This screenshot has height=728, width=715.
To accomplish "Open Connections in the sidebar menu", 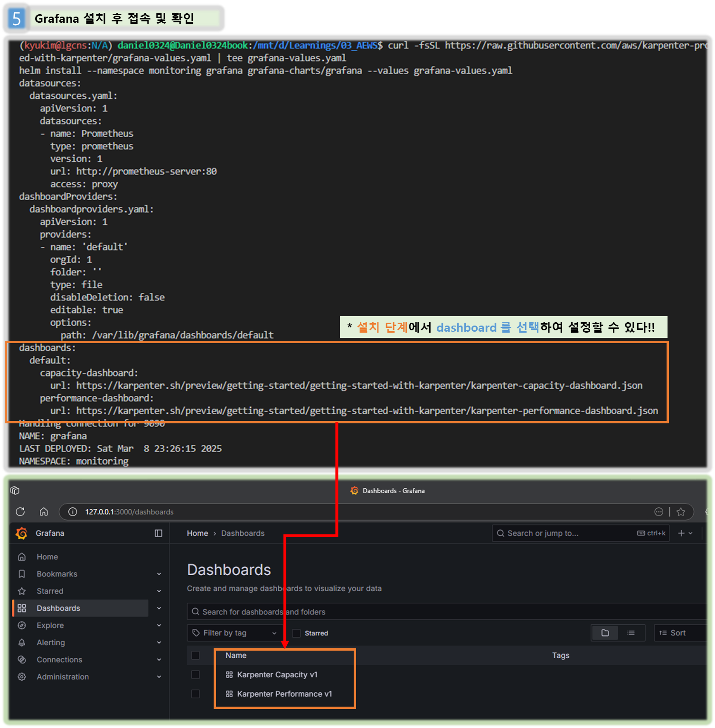I will (x=59, y=659).
